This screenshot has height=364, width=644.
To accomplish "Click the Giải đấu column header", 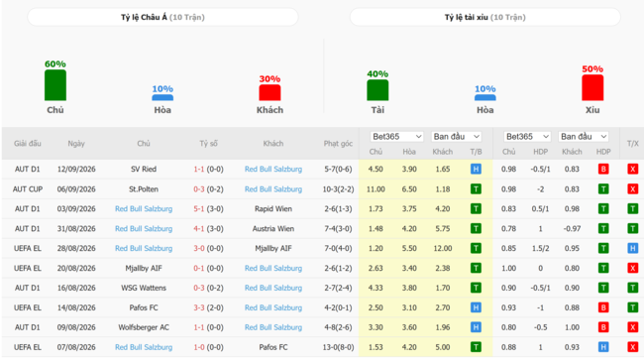I will click(x=28, y=144).
